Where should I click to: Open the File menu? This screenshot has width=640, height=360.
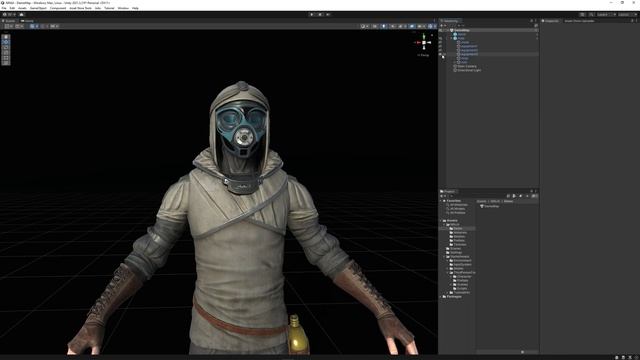pos(4,8)
